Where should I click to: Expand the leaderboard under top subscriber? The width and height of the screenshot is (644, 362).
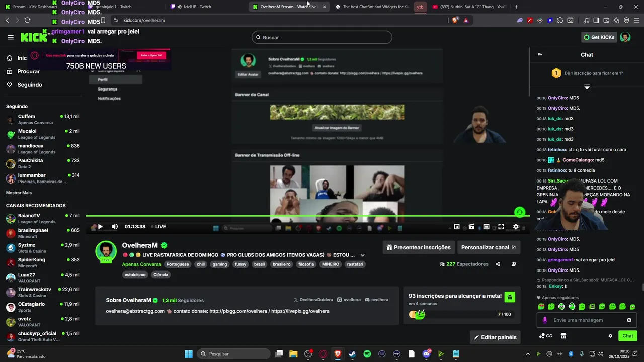coord(587,87)
